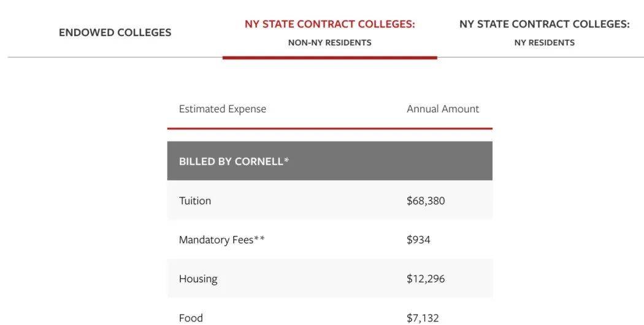Click the Food row label
The height and width of the screenshot is (325, 644).
point(191,318)
